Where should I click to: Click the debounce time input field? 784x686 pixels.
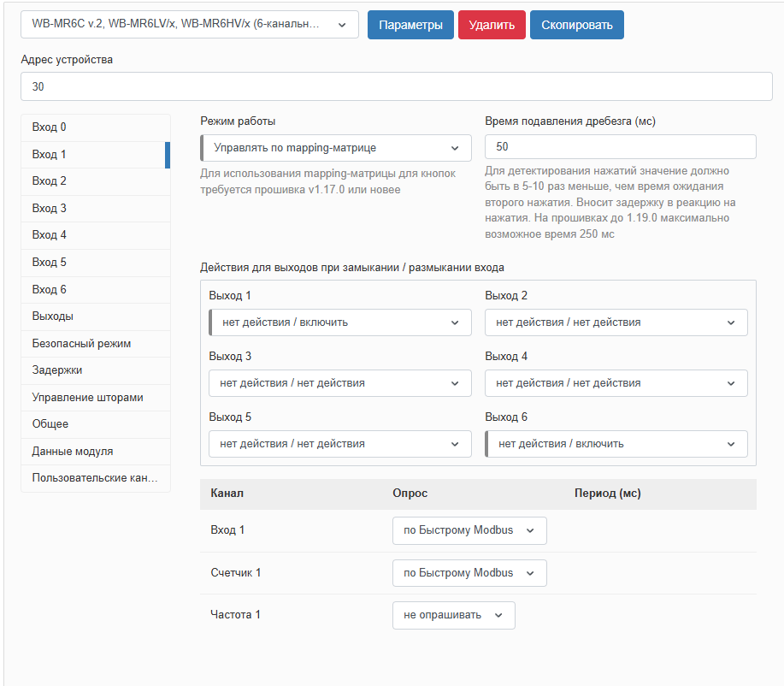coord(620,147)
